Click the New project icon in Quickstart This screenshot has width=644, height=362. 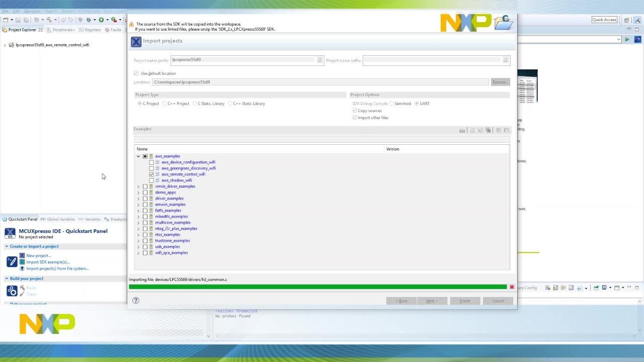coord(22,255)
